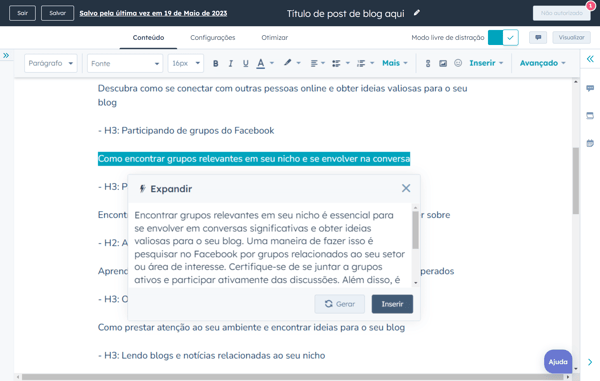The image size is (600, 381).
Task: Click the Não autorizado button
Action: [561, 13]
